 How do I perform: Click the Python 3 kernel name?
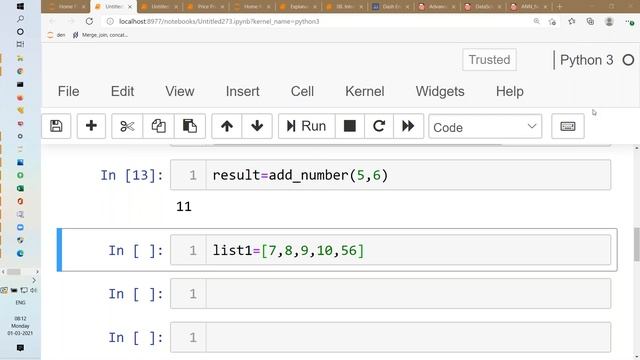pyautogui.click(x=587, y=60)
